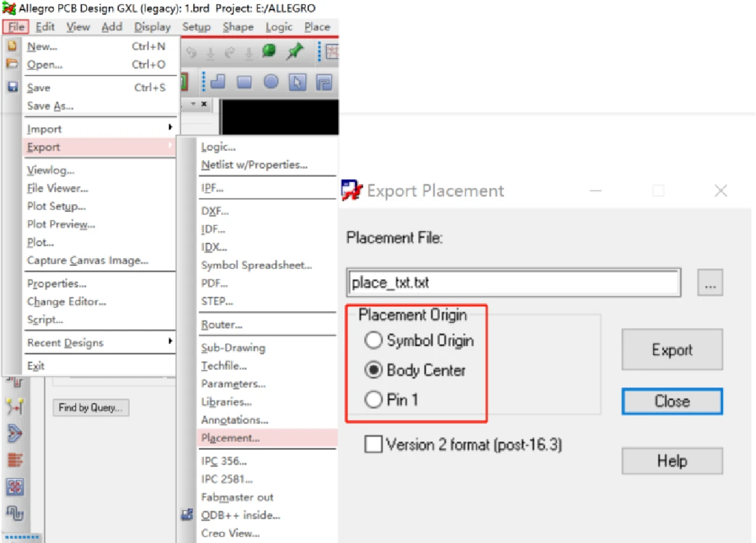
Task: Click the Export button
Action: coord(671,350)
